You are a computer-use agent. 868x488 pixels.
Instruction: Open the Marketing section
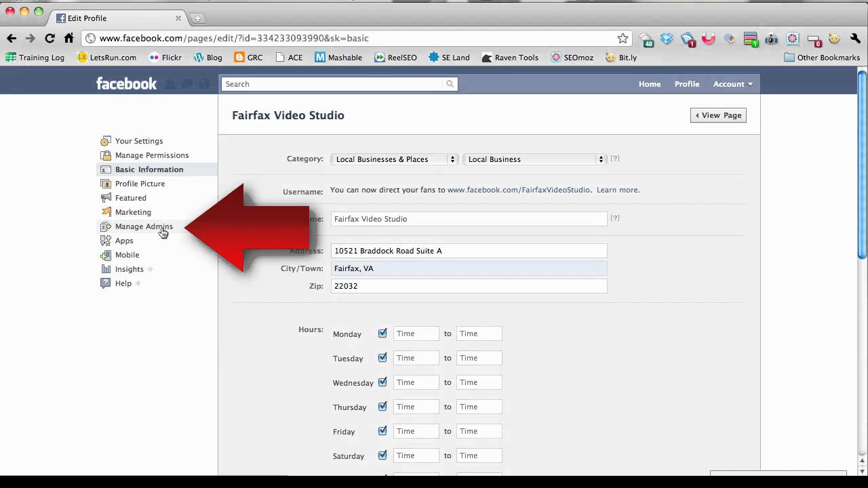click(133, 212)
